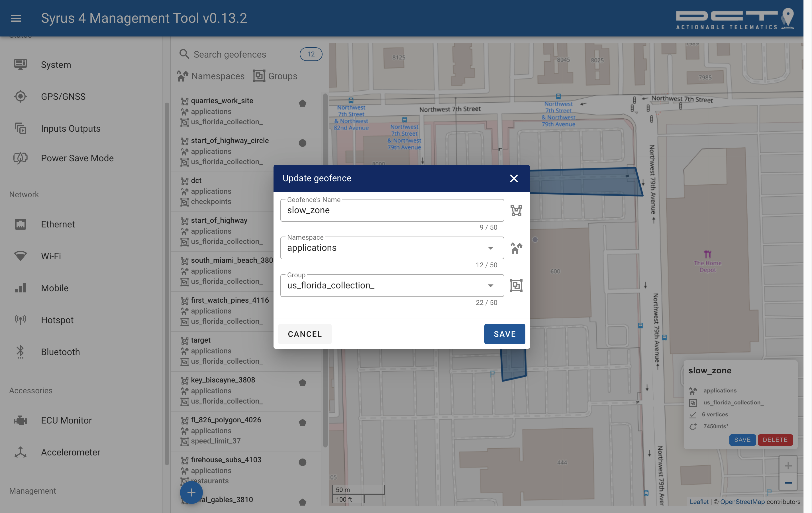Add a new geofence with plus button

tap(191, 493)
